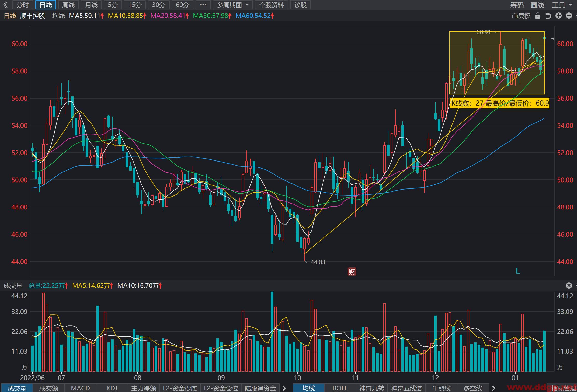This screenshot has height=392, width=577.
Task: Select the 60分 period
Action: coord(183,5)
